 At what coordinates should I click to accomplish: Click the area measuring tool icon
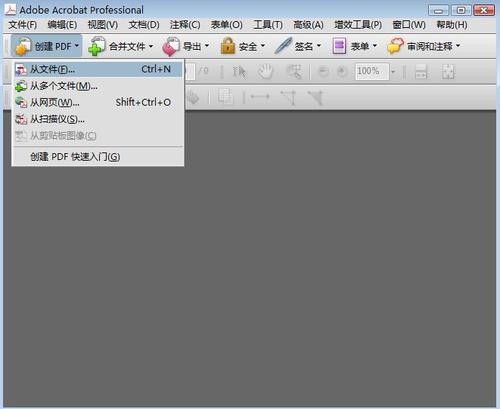(315, 97)
